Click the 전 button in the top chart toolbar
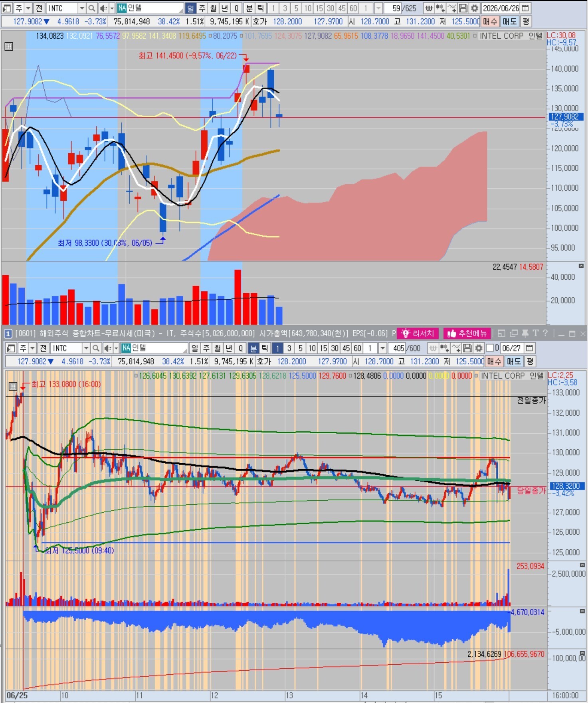The width and height of the screenshot is (588, 703). click(39, 8)
